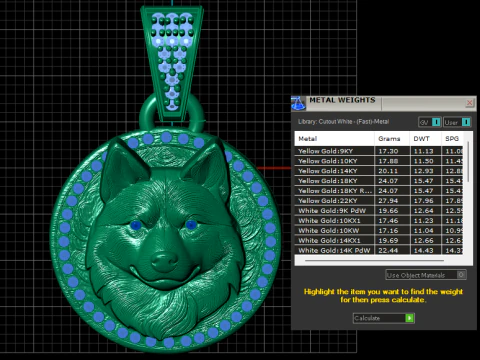Toggle the GV library switch

coord(430,122)
